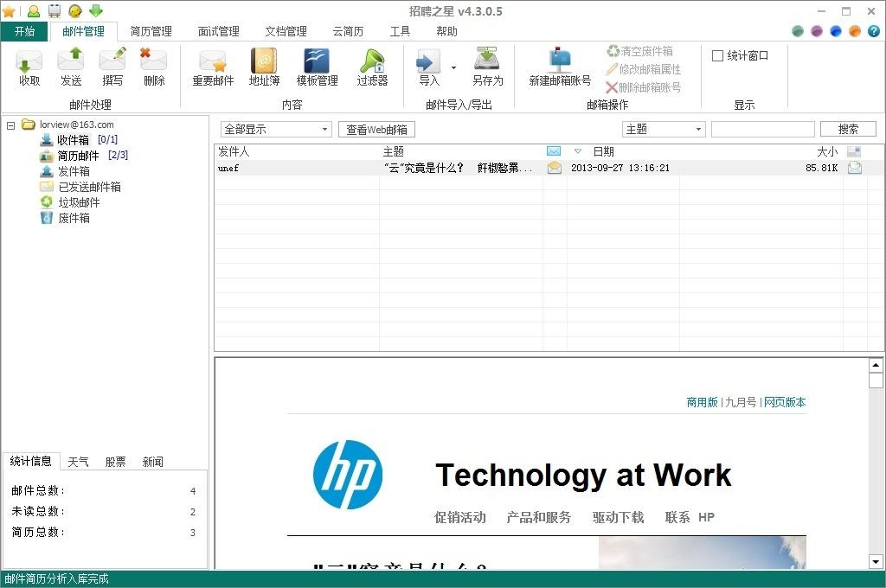Switch to the 简历管理 ribbon tab
The image size is (886, 588).
click(x=151, y=31)
